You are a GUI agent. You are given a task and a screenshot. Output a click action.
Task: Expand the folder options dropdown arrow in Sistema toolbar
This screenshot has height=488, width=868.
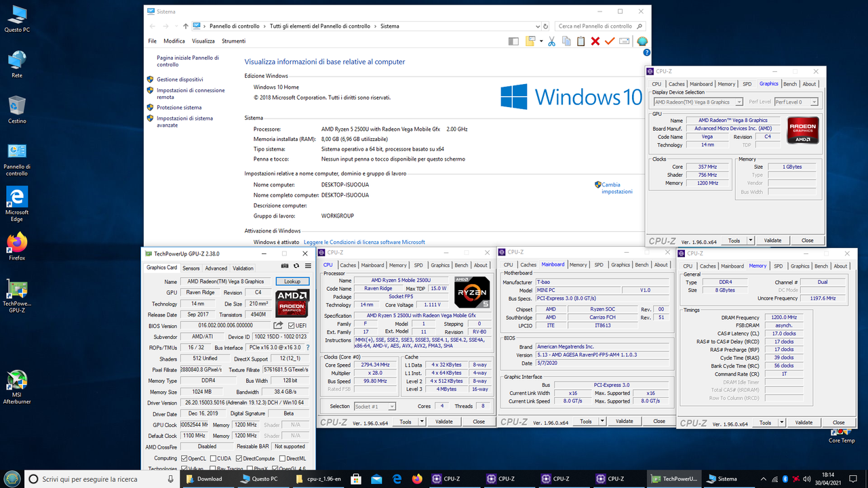pyautogui.click(x=541, y=41)
